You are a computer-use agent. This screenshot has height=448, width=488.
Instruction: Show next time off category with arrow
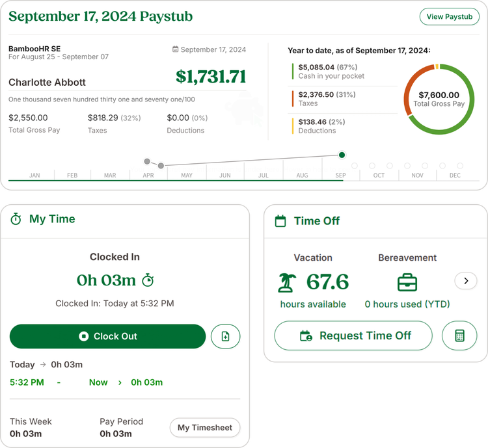[x=465, y=281]
